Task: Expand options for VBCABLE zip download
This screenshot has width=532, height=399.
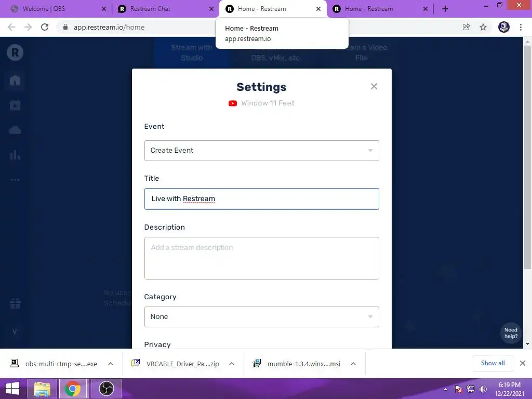Action: [232, 364]
